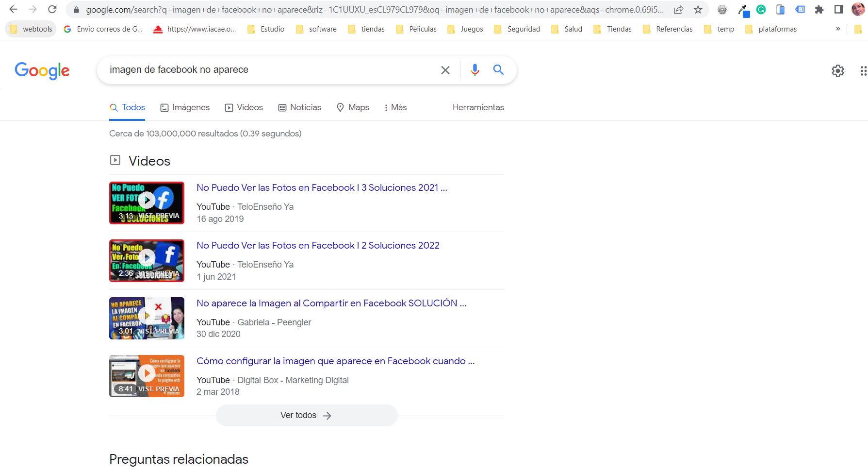Open the tiendas bookmark folder
The image size is (868, 471).
[366, 29]
